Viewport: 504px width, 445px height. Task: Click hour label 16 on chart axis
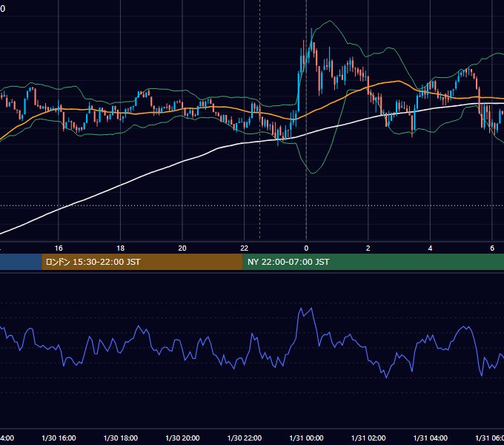(59, 248)
